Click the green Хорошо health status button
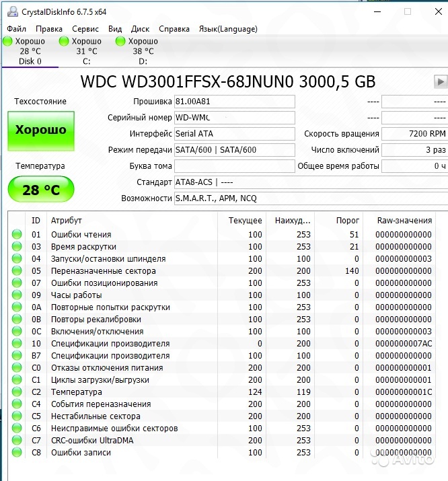448x481 pixels. click(x=41, y=131)
